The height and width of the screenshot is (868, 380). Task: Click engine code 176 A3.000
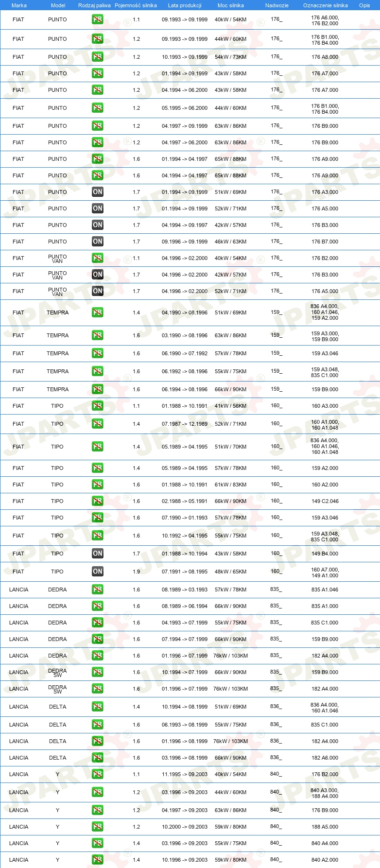(325, 192)
